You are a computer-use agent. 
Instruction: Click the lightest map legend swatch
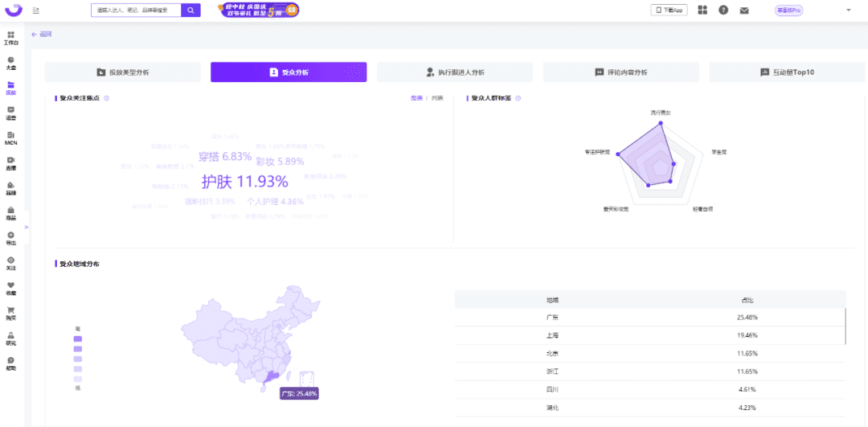(x=77, y=379)
